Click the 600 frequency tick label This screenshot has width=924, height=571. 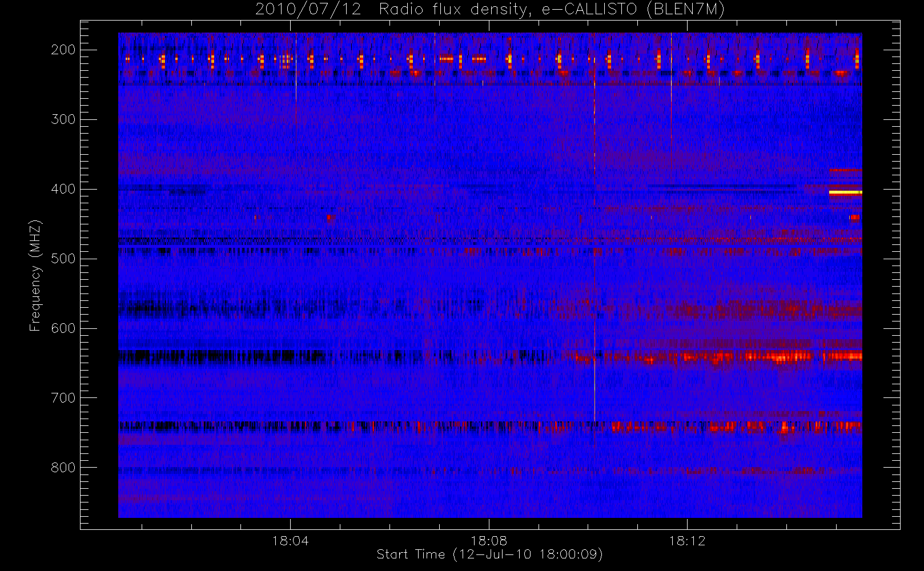63,328
